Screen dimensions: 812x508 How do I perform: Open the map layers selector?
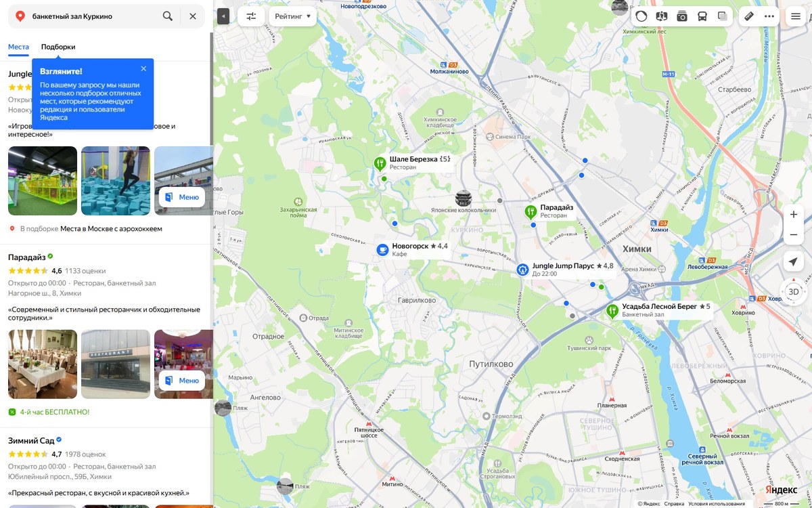(x=723, y=16)
